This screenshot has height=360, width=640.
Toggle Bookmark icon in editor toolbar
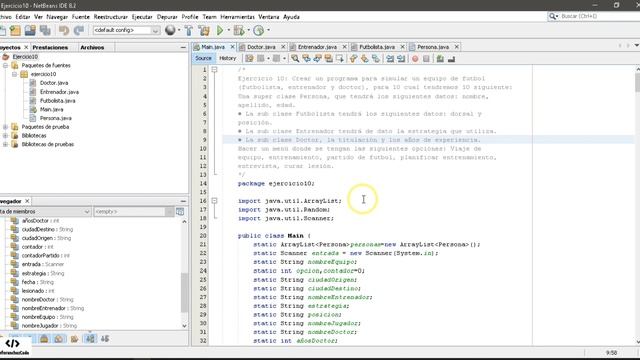click(376, 59)
